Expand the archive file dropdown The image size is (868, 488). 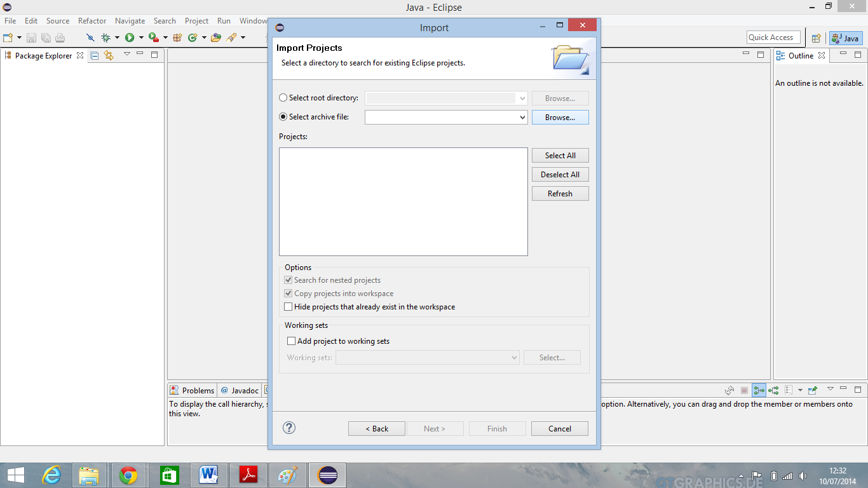pyautogui.click(x=522, y=118)
